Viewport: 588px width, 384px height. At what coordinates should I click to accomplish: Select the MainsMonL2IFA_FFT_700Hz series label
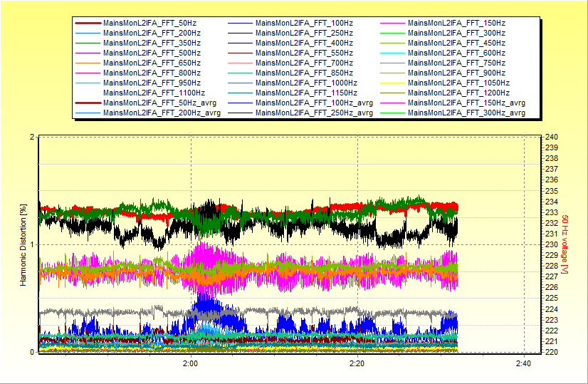[x=304, y=63]
